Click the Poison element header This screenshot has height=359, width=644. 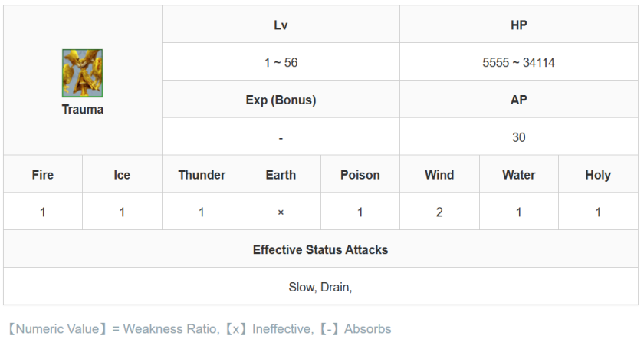(360, 175)
